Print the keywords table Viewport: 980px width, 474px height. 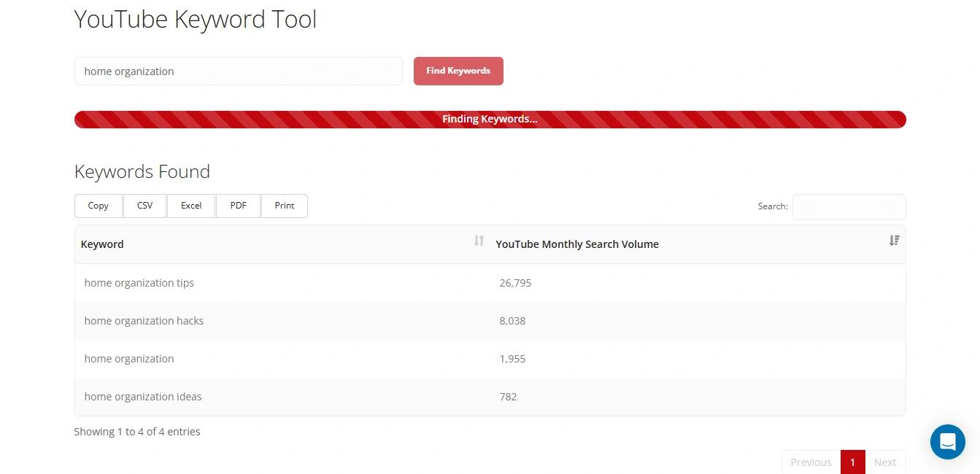coord(285,206)
